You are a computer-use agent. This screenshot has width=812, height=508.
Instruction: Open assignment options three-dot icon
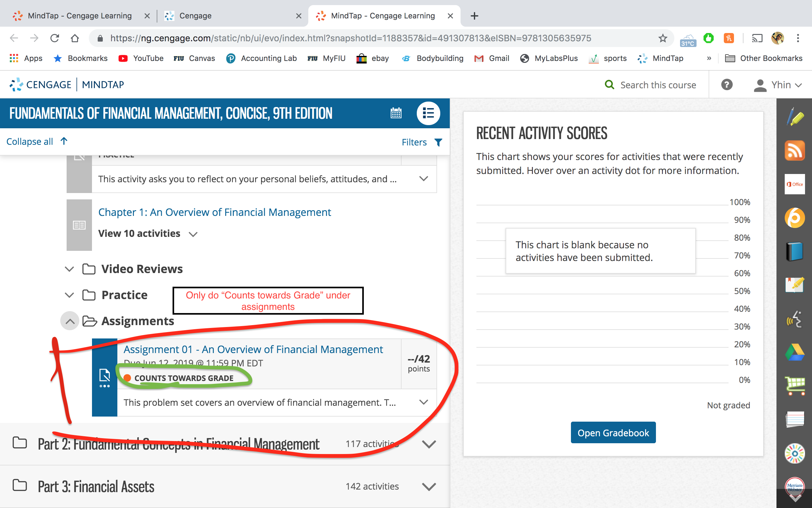tap(104, 386)
